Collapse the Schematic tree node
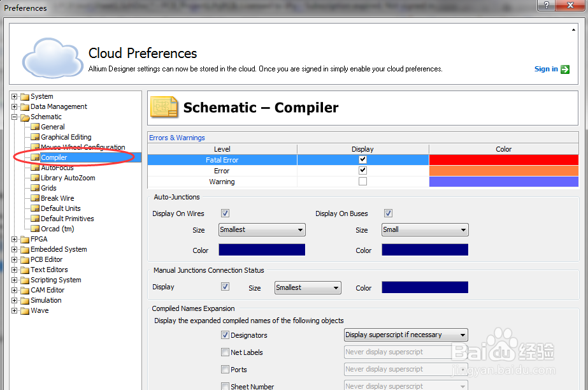 click(14, 117)
